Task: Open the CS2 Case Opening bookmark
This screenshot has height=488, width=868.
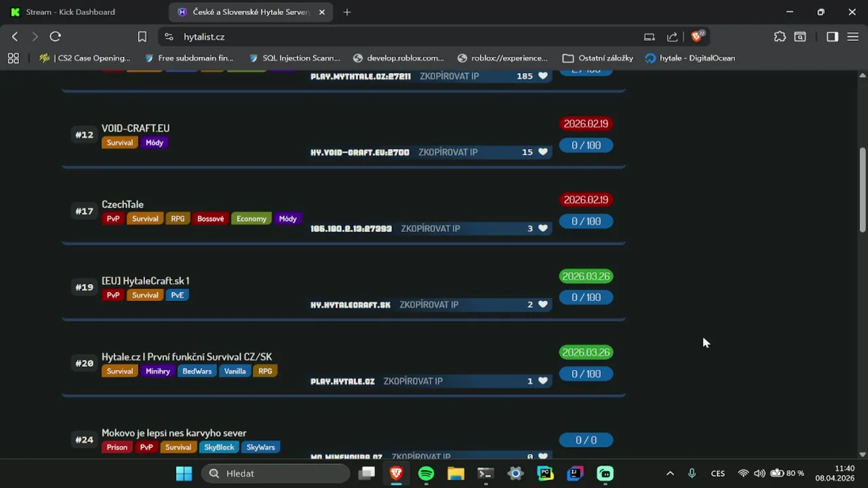Action: tap(85, 58)
